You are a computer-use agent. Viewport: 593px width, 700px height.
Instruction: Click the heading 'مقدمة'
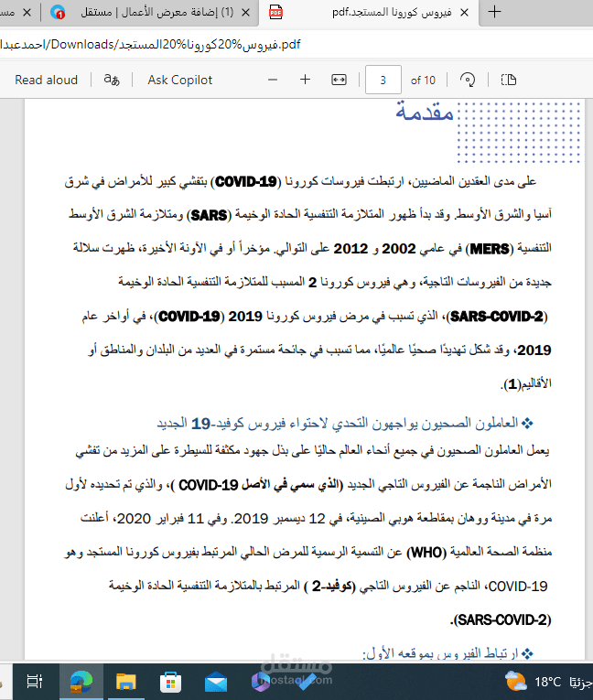tap(425, 111)
